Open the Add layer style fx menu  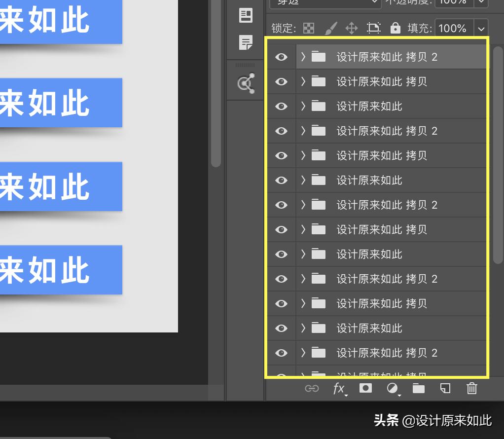tap(339, 389)
